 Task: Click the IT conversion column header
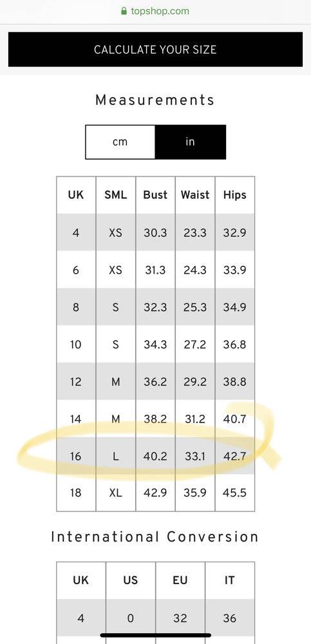pos(230,581)
